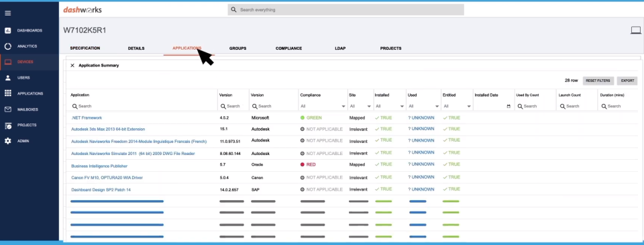Open the .NET Framework application link

[x=87, y=118]
